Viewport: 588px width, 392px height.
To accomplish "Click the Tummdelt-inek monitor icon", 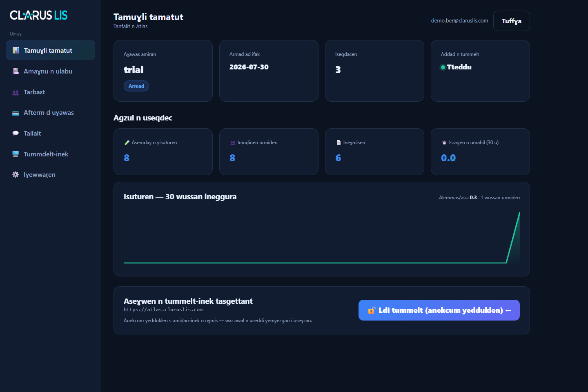I will [16, 154].
